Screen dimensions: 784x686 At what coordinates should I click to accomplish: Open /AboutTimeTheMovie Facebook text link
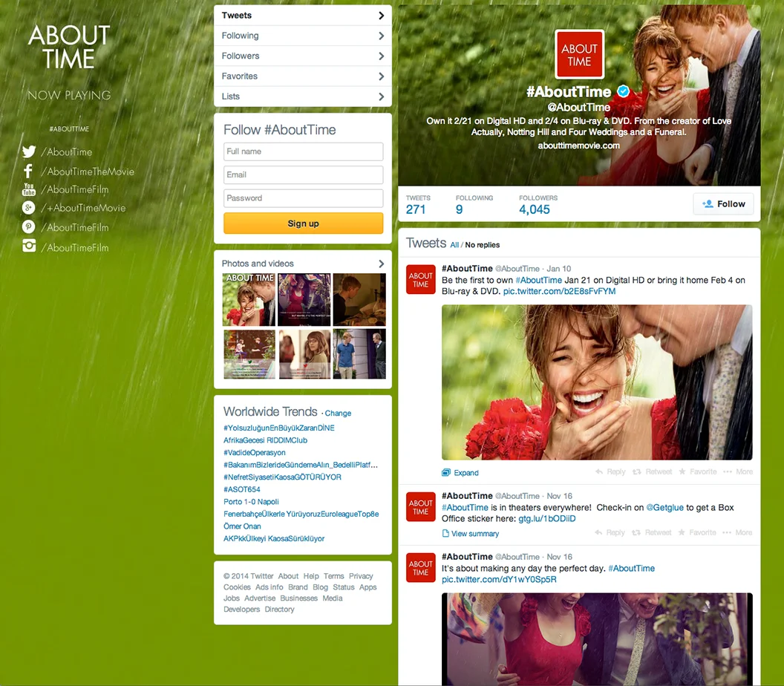88,171
